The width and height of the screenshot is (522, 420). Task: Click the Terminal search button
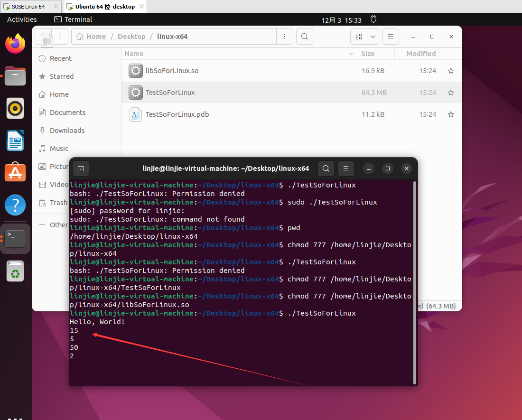click(326, 168)
